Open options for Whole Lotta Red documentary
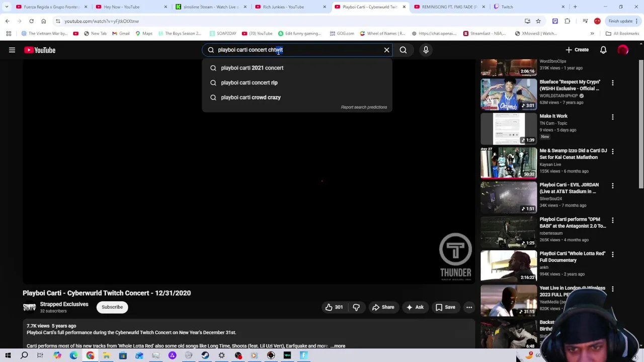Viewport: 644px width, 362px height. click(612, 254)
